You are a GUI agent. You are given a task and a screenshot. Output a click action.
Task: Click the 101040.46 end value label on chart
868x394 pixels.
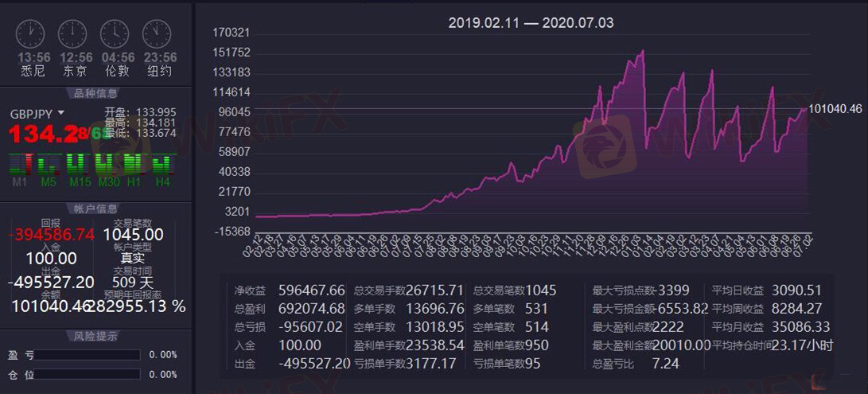[x=835, y=108]
